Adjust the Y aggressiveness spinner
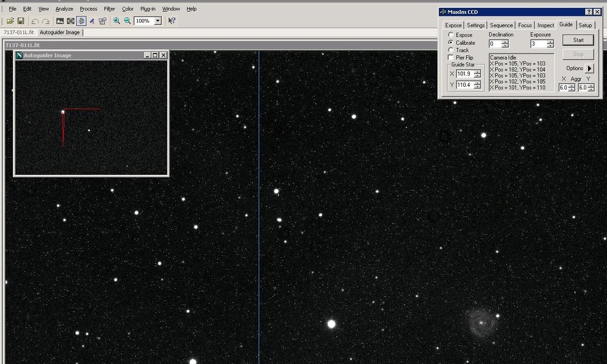Image resolution: width=607 pixels, height=364 pixels. (591, 88)
